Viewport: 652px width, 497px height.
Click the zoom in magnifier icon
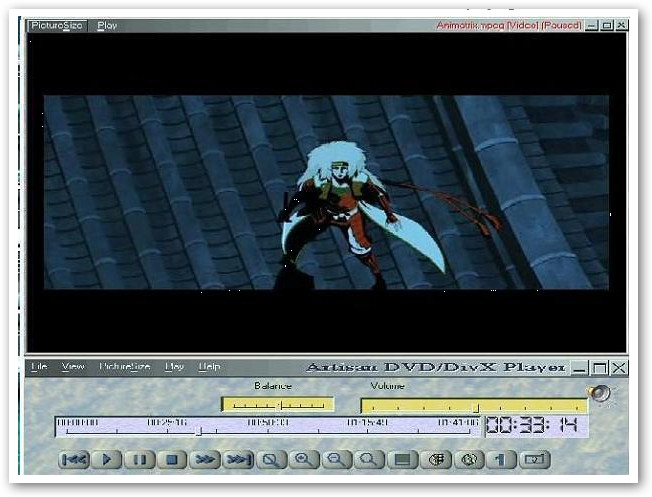click(304, 460)
